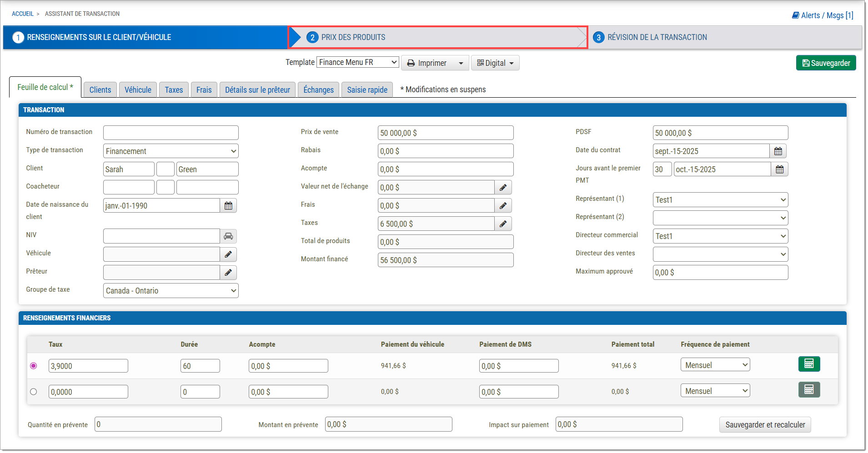Click grey calculator icon in second rate row

click(809, 390)
